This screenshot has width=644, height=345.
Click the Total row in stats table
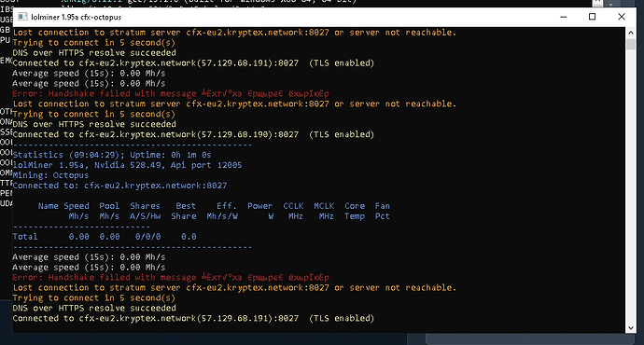105,237
